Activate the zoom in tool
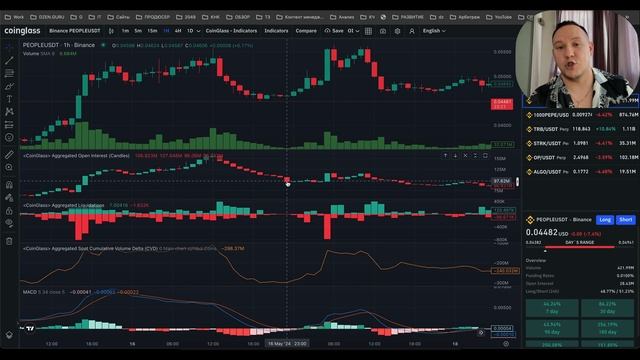This screenshot has height=360, width=640. click(x=9, y=167)
